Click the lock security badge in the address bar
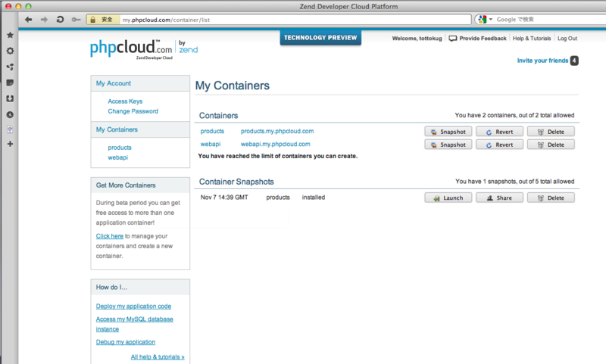The height and width of the screenshot is (364, 606). [102, 20]
